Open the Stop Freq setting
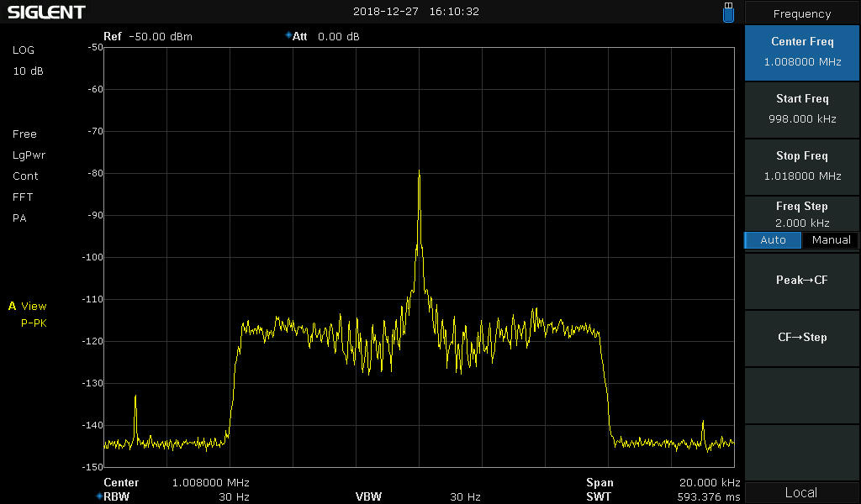 [x=801, y=165]
